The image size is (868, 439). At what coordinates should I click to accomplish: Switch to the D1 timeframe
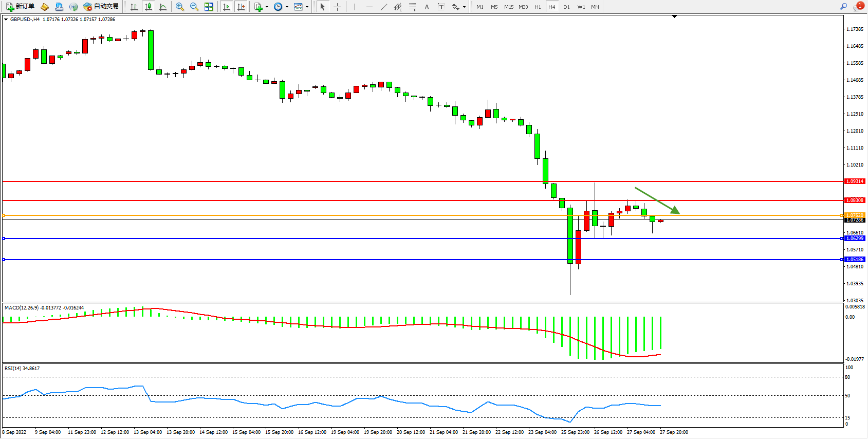(x=566, y=7)
